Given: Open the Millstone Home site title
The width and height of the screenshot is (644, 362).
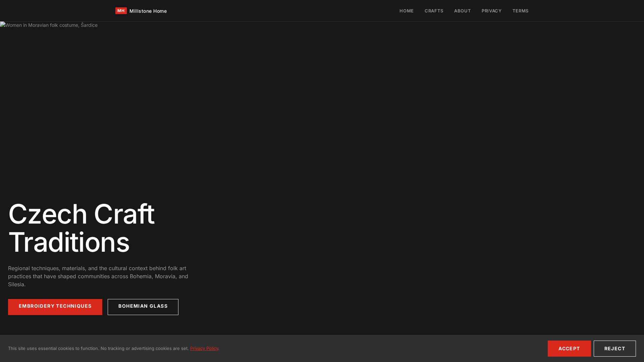Looking at the screenshot, I should coord(148,11).
